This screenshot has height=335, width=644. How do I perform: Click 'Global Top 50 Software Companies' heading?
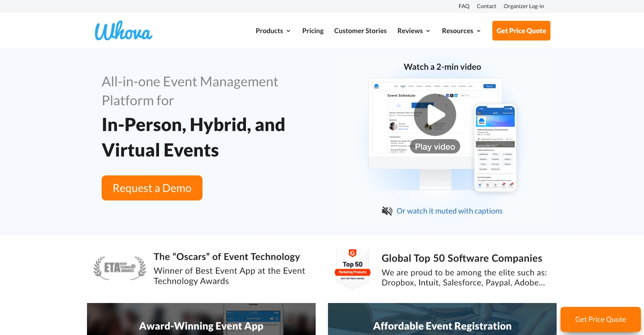pos(462,258)
